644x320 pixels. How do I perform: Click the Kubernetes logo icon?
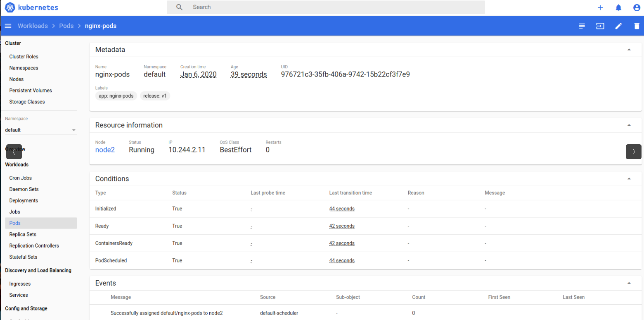[x=10, y=7]
